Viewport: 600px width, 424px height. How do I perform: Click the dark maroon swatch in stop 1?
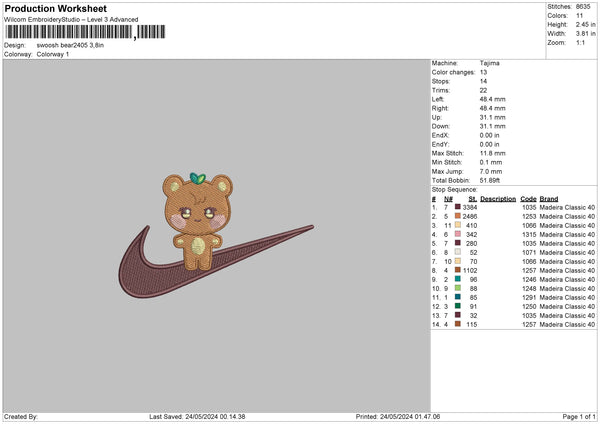(x=457, y=207)
